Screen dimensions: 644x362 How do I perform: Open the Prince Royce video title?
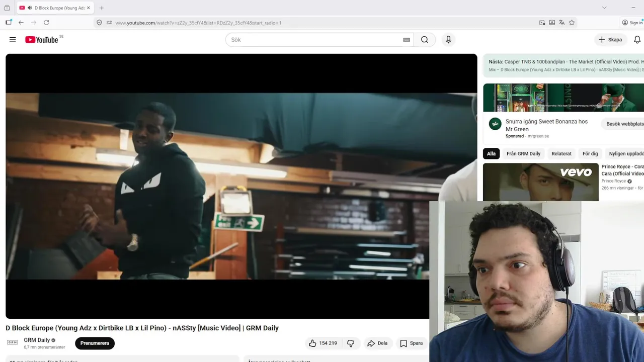pyautogui.click(x=623, y=170)
